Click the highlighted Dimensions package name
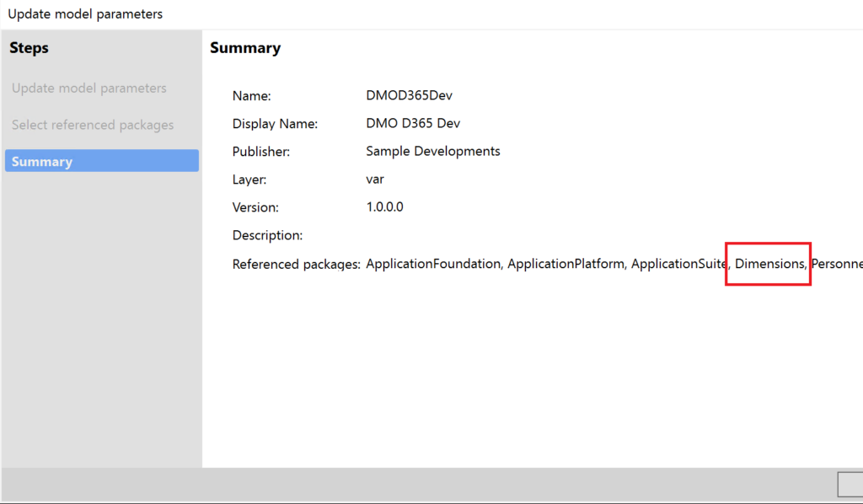The height and width of the screenshot is (504, 863). click(x=768, y=263)
